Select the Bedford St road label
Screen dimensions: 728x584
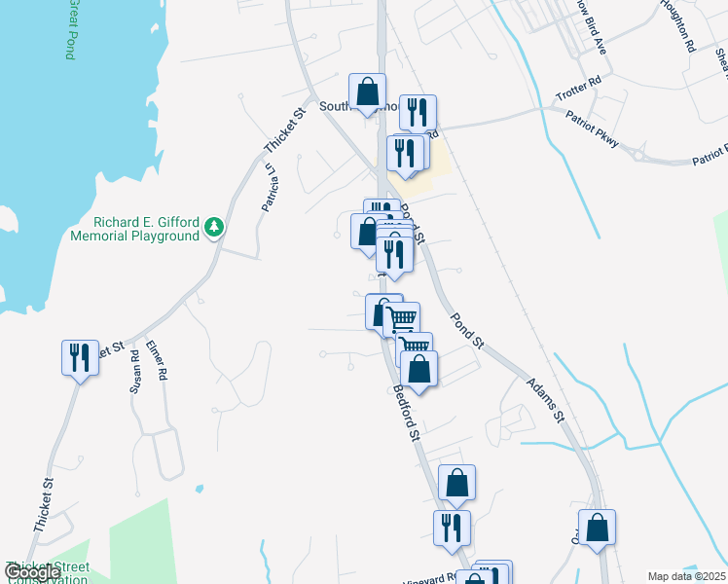coord(406,413)
